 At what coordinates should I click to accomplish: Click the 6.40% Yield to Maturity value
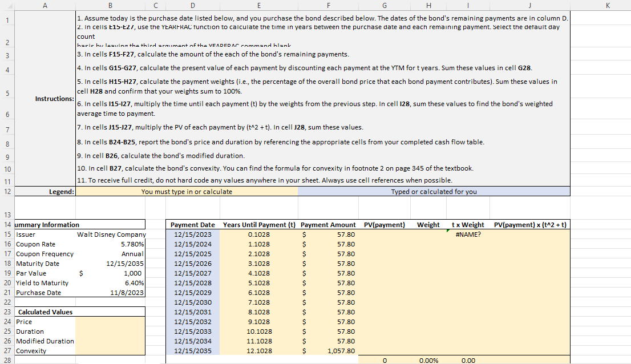134,282
